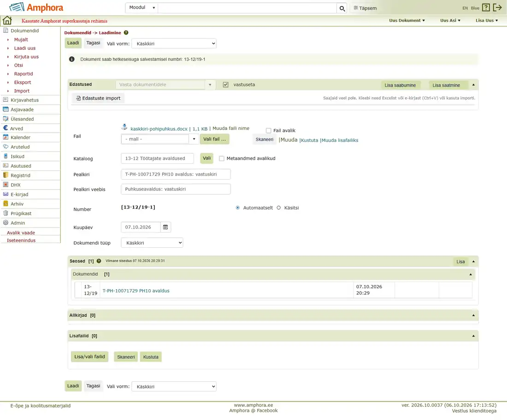
Task: Open help via question mark box icon
Action: click(x=486, y=7)
